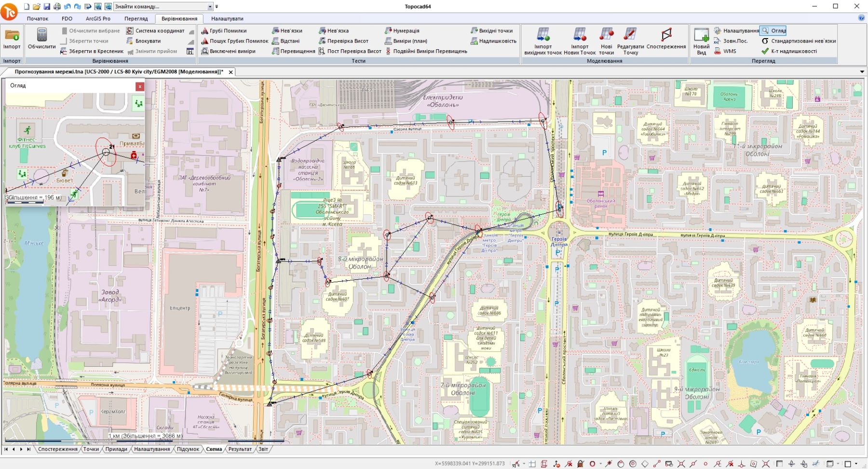Toggle grid snap icon in status bar

(x=532, y=464)
